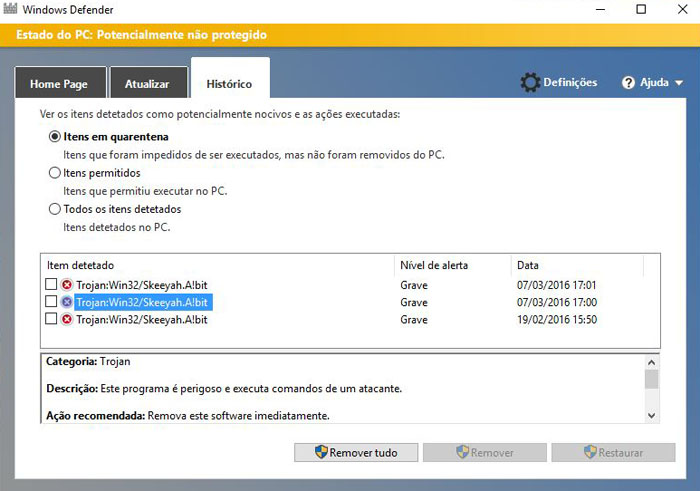Close the Windows Defender window
The image size is (700, 491).
coord(682,9)
